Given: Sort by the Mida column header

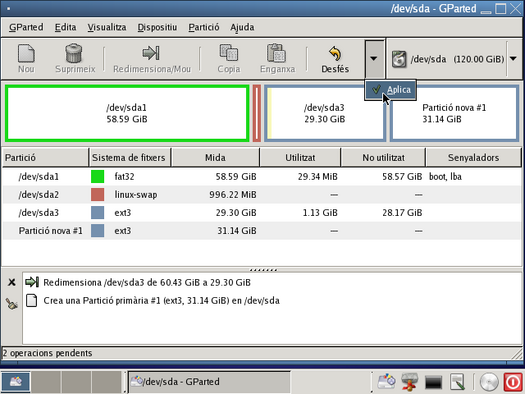Looking at the screenshot, I should tap(215, 158).
